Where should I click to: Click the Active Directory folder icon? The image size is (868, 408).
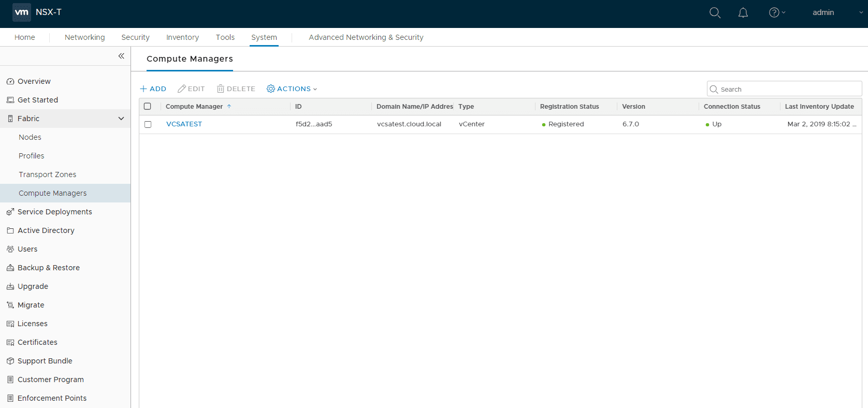pyautogui.click(x=10, y=230)
